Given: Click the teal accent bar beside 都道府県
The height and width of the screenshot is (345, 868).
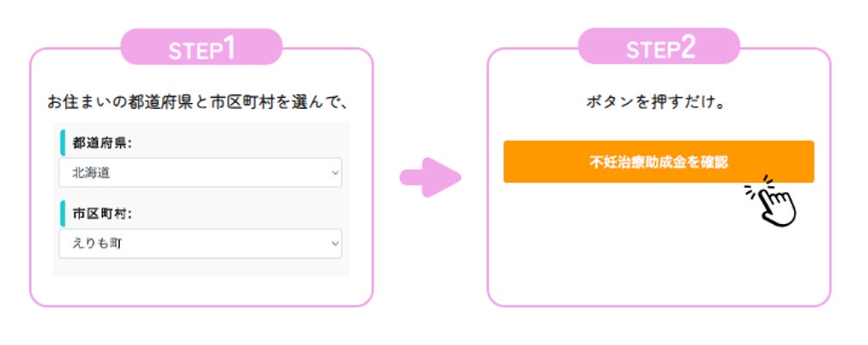Looking at the screenshot, I should [x=63, y=142].
